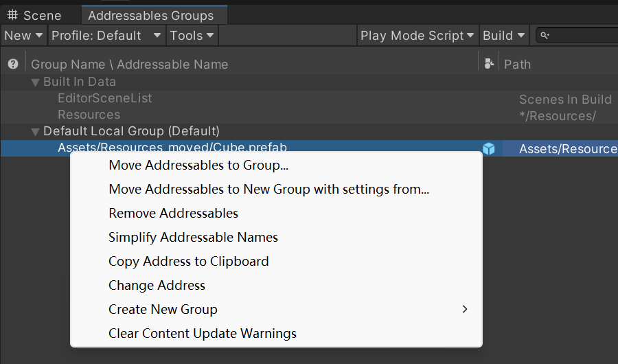The width and height of the screenshot is (618, 364).
Task: Open the Tools dropdown menu
Action: tap(192, 36)
